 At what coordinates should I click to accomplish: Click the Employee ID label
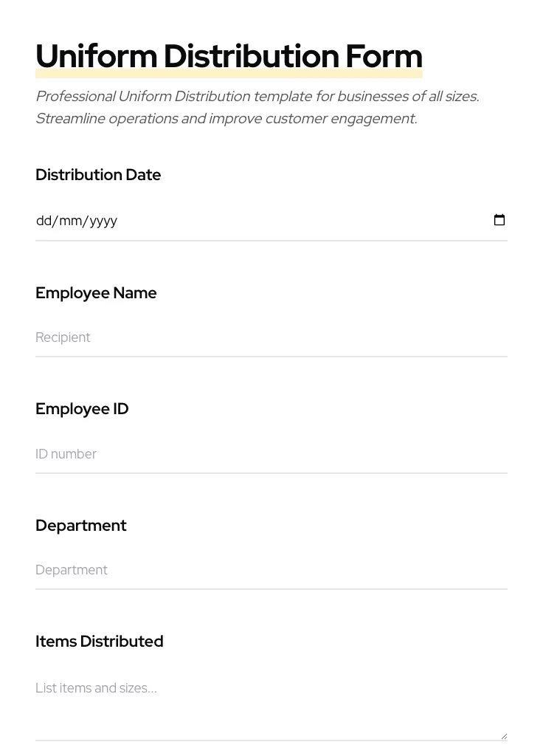[82, 409]
